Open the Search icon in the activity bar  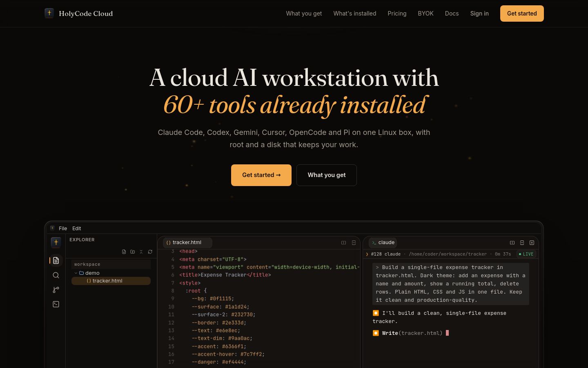56,275
